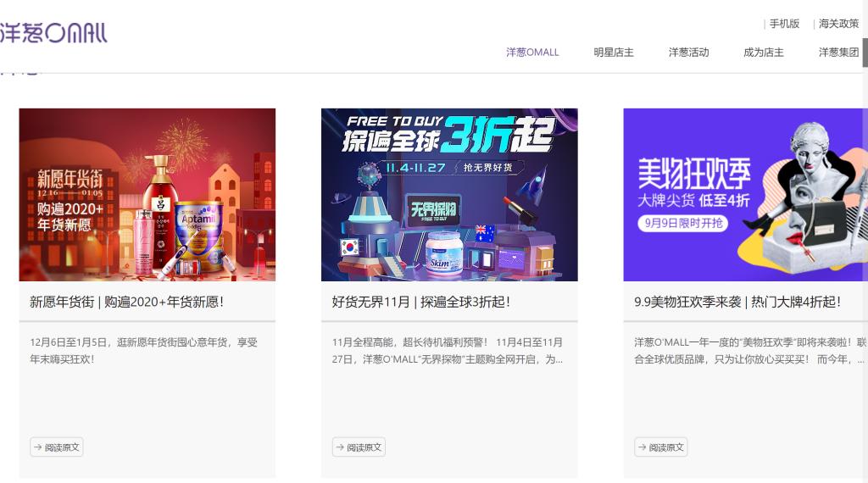Screen dimensions: 868x483
Task: Open the 新愿年货街 banner image
Action: [147, 195]
